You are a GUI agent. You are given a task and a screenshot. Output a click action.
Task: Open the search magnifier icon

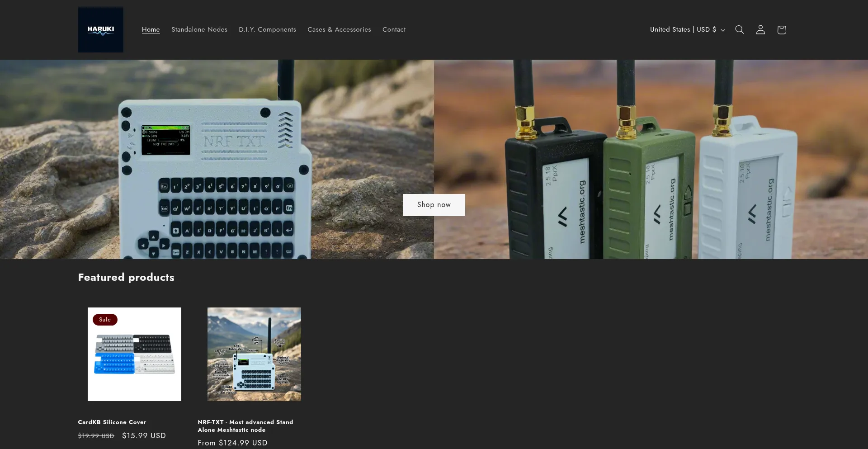click(739, 30)
